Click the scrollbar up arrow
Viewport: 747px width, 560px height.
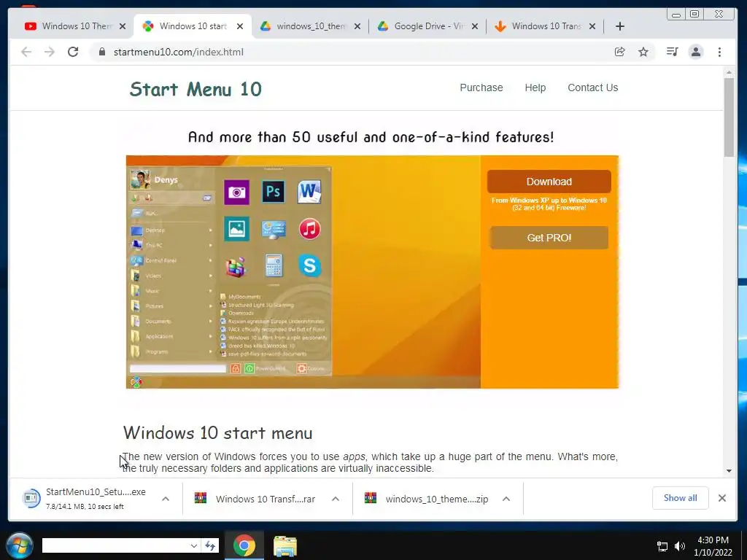tap(729, 72)
